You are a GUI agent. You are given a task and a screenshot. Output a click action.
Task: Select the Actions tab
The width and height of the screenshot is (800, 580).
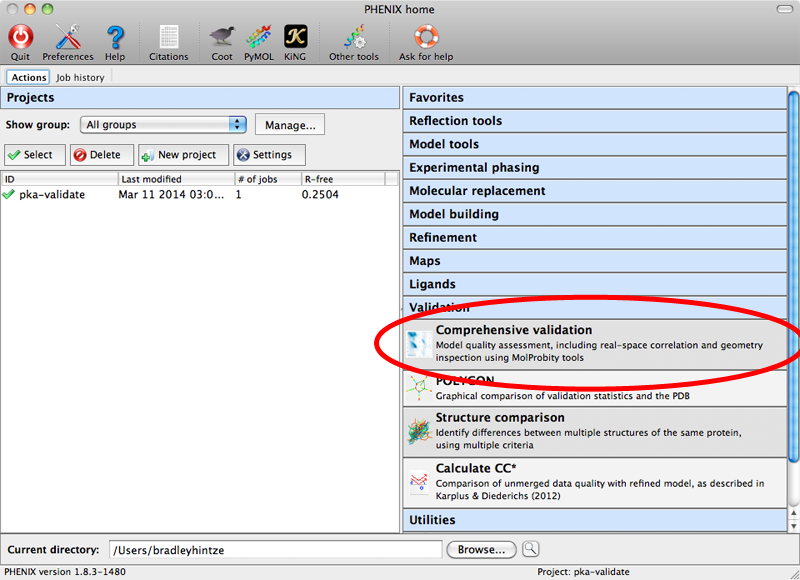pos(28,77)
